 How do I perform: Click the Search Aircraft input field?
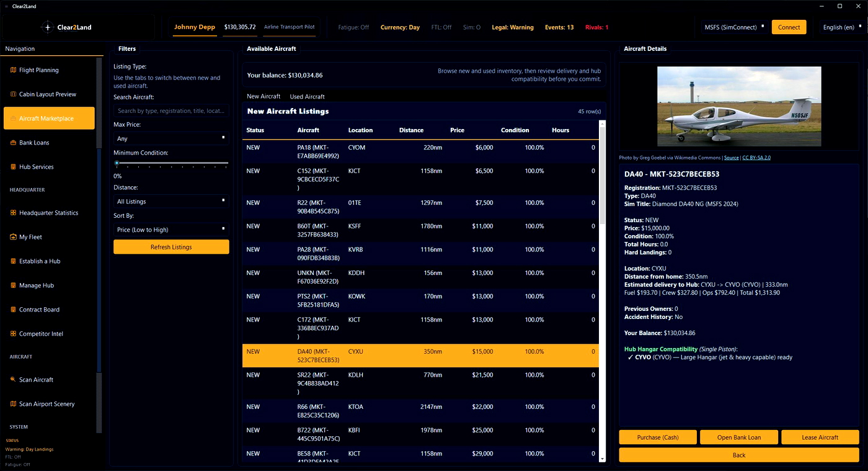coord(171,111)
